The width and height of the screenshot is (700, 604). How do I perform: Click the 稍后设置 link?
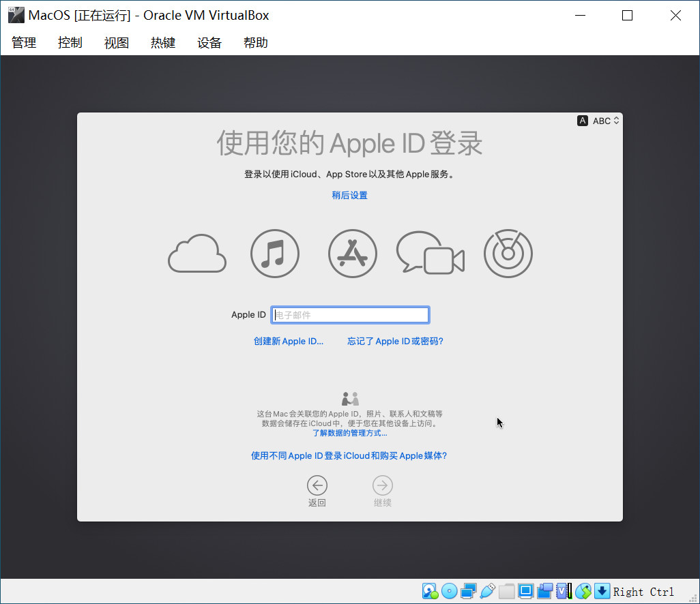click(x=349, y=196)
